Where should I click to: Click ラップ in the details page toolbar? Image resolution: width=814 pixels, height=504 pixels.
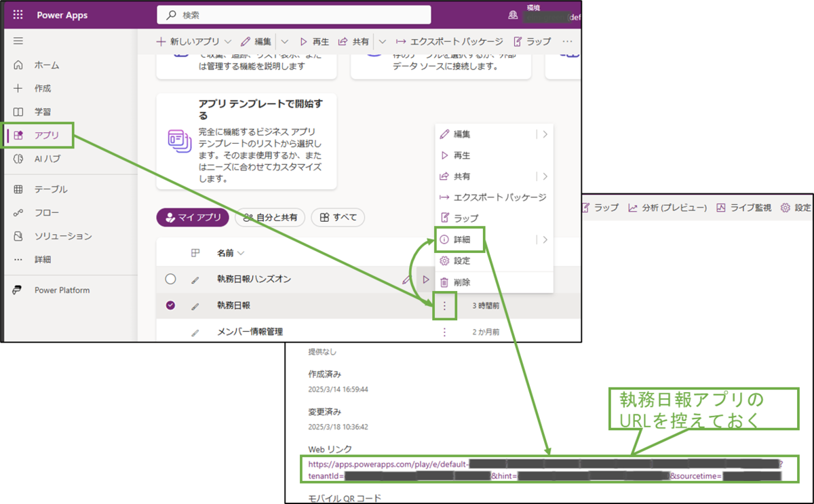pos(600,208)
